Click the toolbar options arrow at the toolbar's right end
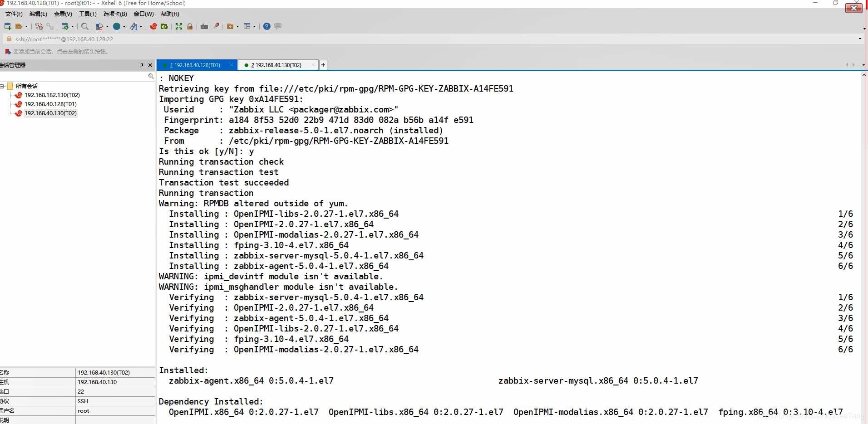The width and height of the screenshot is (868, 424). (x=864, y=29)
